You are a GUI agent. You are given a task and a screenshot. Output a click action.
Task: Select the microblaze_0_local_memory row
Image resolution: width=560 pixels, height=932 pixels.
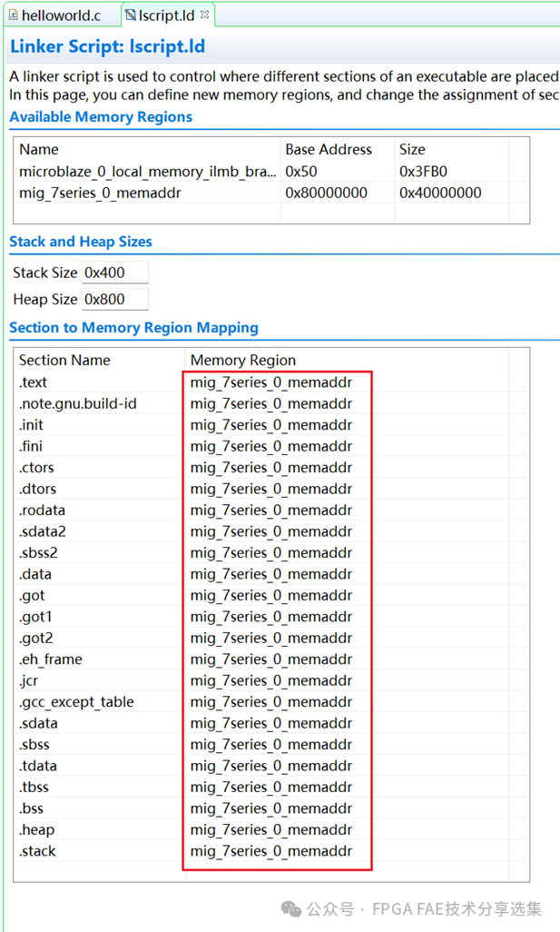148,171
